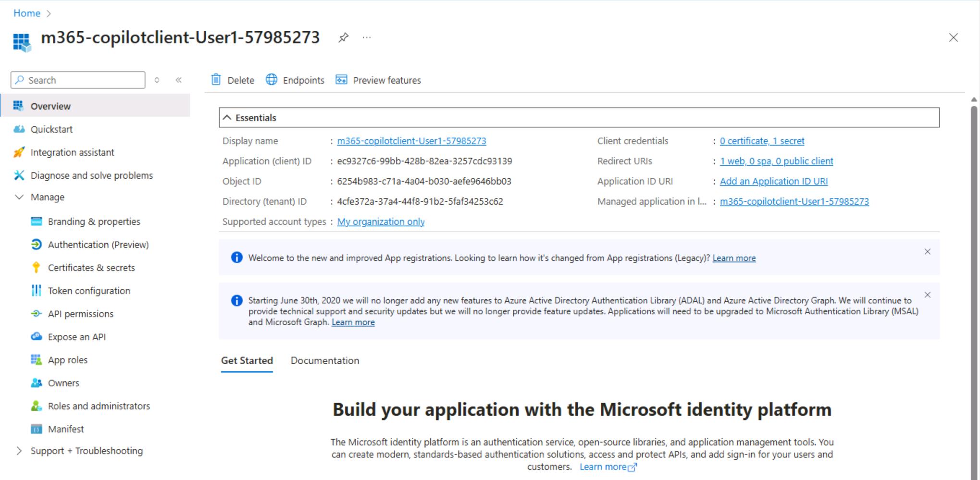980x480 pixels.
Task: Expand Support + Troubleshooting section
Action: click(19, 451)
